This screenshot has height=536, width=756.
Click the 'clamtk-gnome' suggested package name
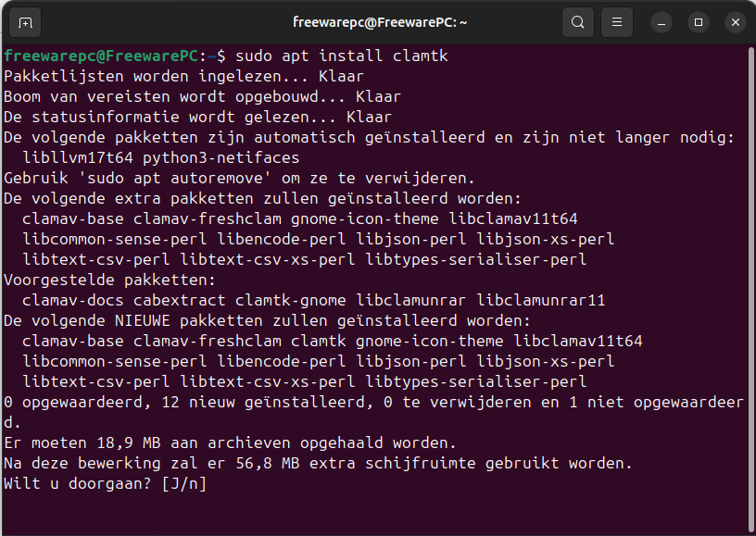click(290, 300)
